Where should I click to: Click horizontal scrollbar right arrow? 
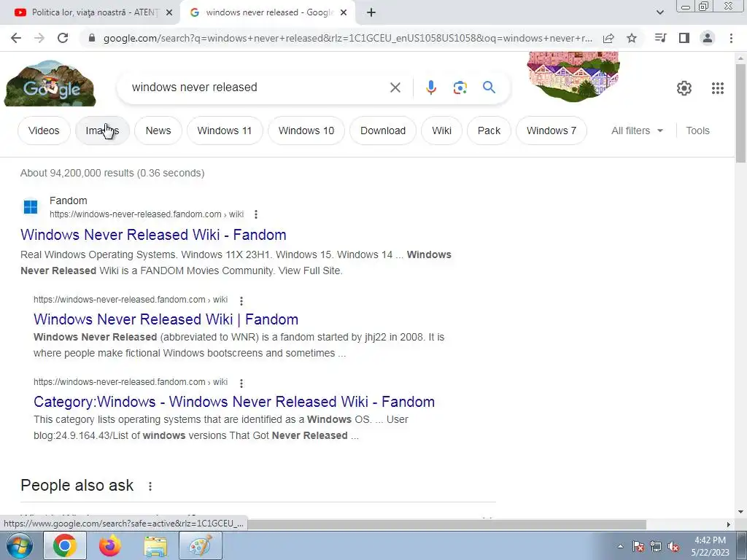[x=728, y=524]
